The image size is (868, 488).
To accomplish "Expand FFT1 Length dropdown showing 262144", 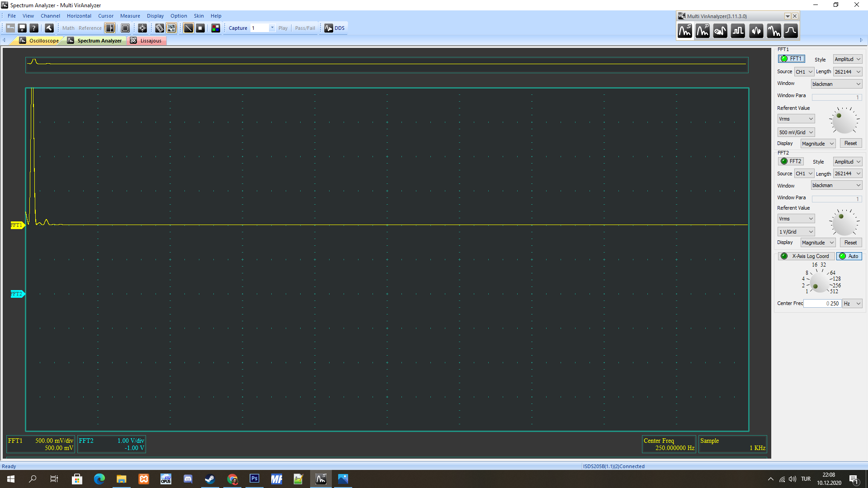I will pyautogui.click(x=847, y=72).
